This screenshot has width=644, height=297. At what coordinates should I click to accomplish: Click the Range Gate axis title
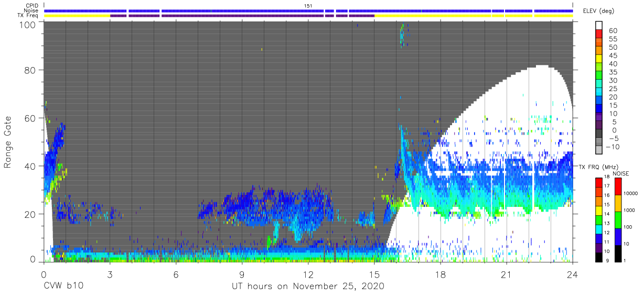coord(8,141)
